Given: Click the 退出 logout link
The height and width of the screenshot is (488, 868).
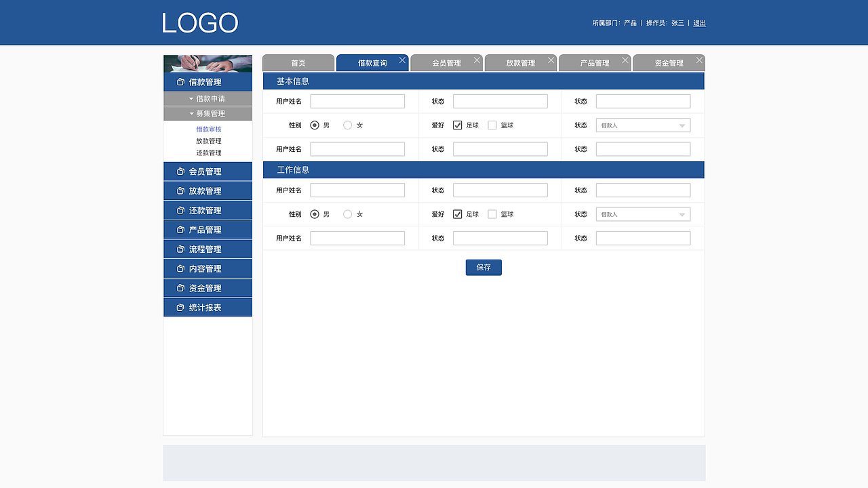Looking at the screenshot, I should point(699,23).
